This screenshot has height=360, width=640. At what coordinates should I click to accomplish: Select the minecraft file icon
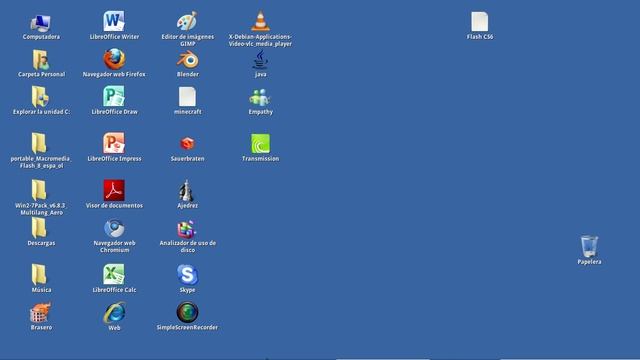pos(187,97)
